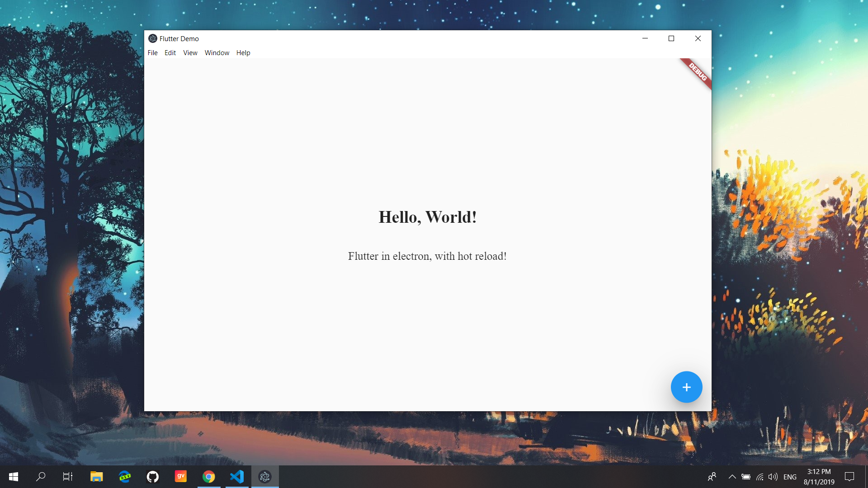Open File Explorer from taskbar
Image resolution: width=868 pixels, height=488 pixels.
coord(96,477)
